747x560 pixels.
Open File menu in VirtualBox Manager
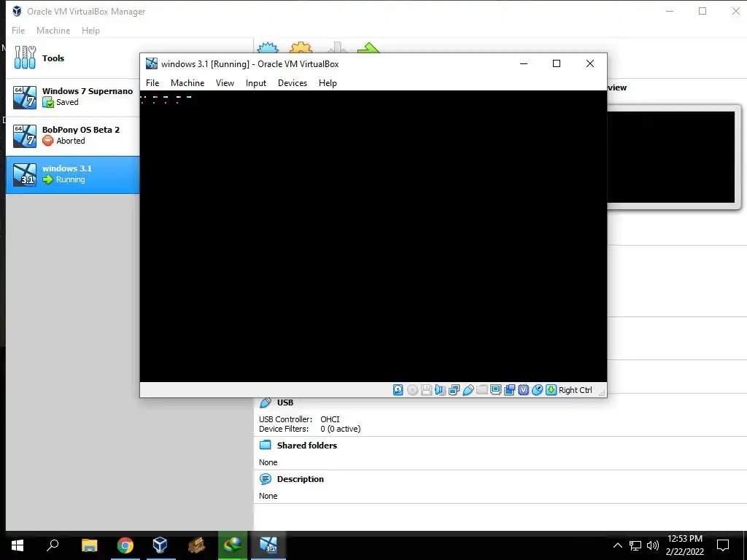[18, 31]
